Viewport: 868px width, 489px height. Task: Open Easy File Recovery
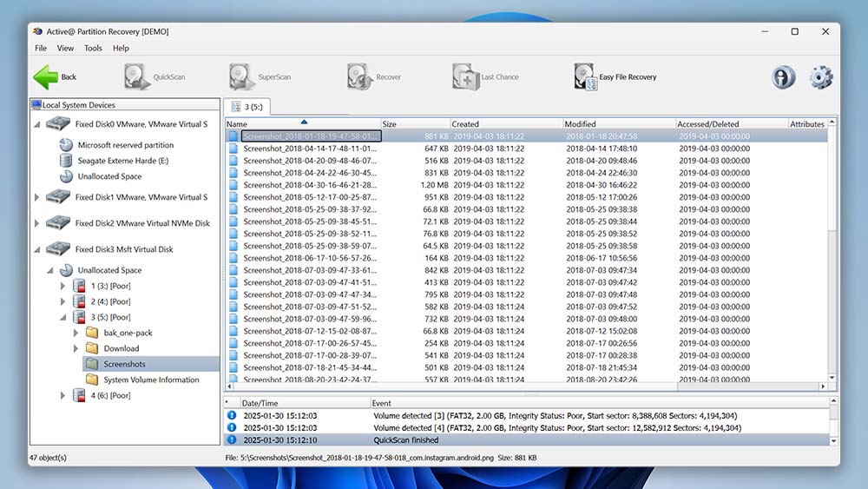coord(615,77)
